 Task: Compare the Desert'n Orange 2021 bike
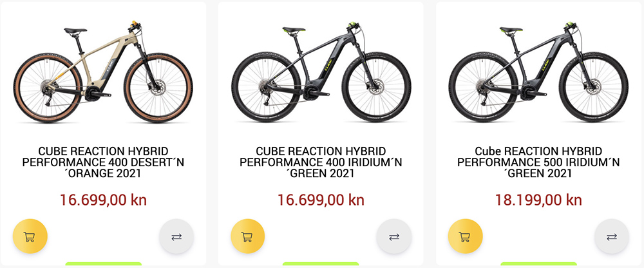(176, 237)
